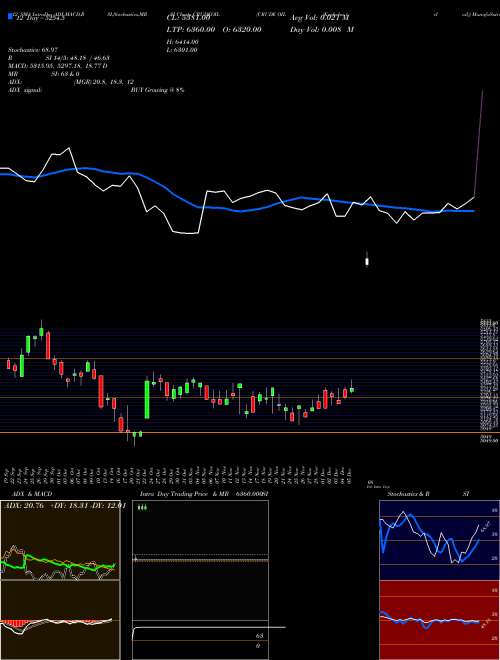The height and width of the screenshot is (660, 500).
Task: Click the Stochastics: 68.97 reading
Action: (x=33, y=50)
